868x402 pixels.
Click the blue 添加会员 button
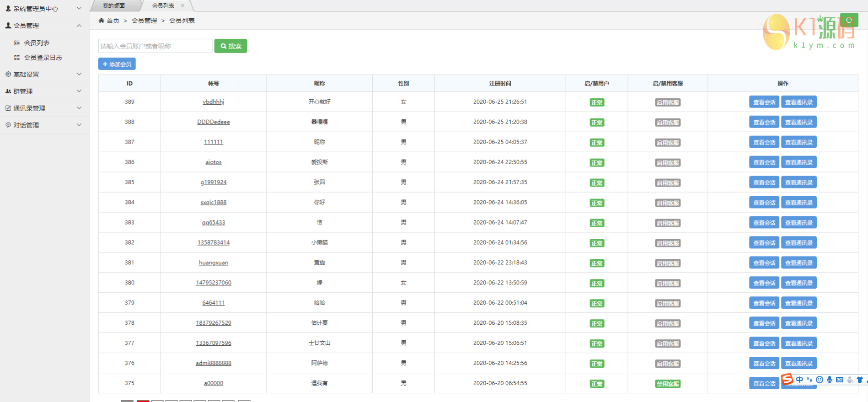117,64
